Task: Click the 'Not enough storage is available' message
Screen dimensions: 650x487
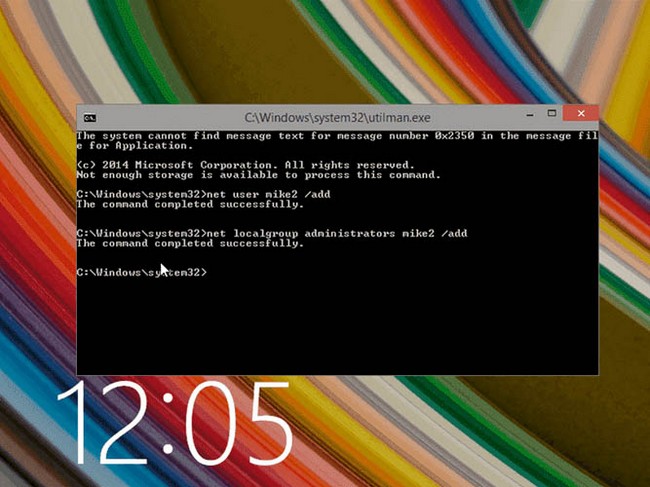Action: 258,174
